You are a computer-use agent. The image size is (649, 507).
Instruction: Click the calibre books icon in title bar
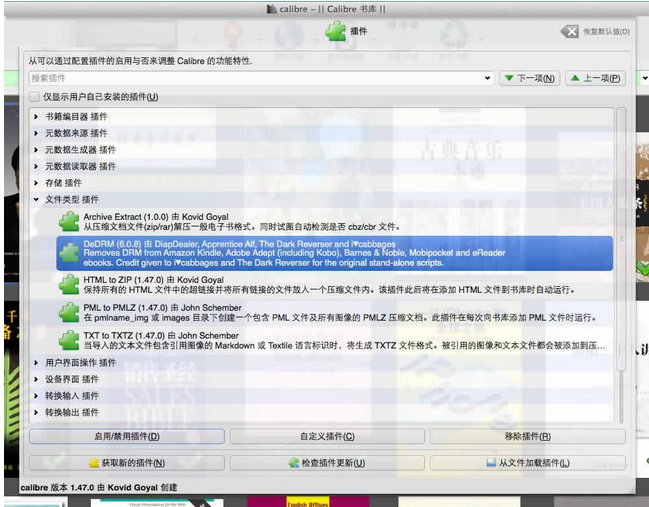pyautogui.click(x=272, y=9)
